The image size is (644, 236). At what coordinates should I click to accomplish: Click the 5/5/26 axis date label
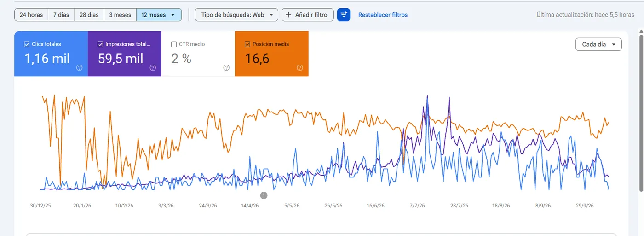click(x=292, y=206)
